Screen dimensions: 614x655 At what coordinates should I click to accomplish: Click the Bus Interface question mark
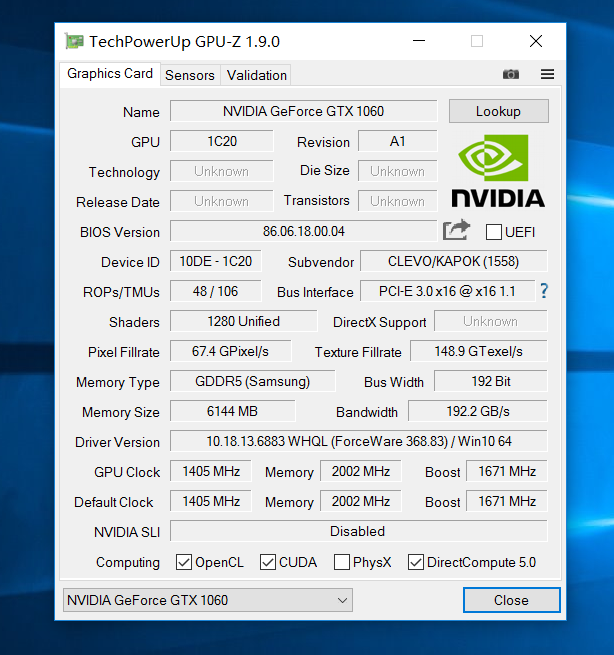click(544, 291)
